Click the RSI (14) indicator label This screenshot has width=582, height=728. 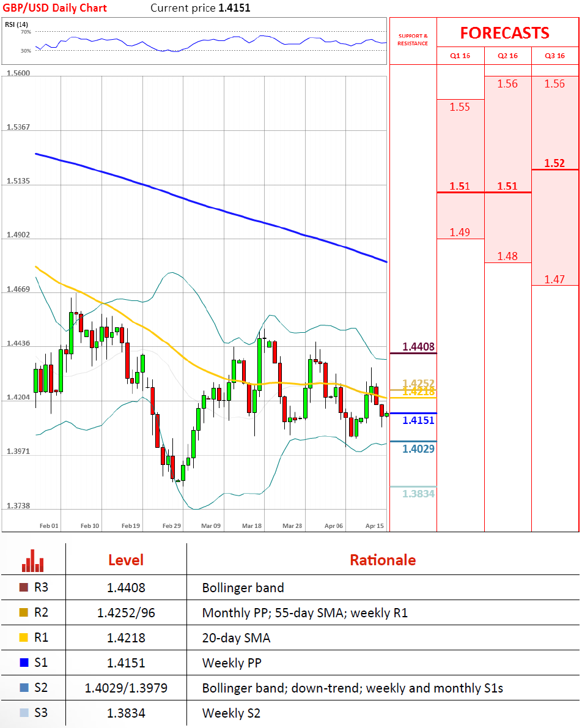17,24
